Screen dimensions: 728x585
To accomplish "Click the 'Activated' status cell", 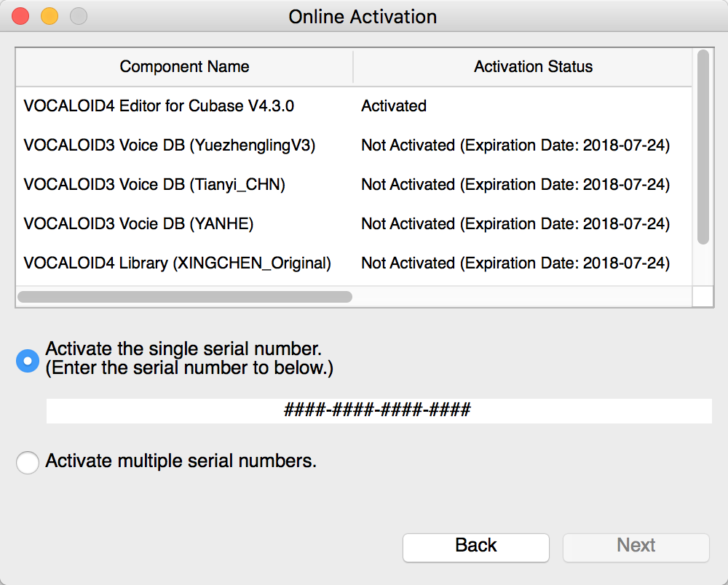I will pos(394,106).
